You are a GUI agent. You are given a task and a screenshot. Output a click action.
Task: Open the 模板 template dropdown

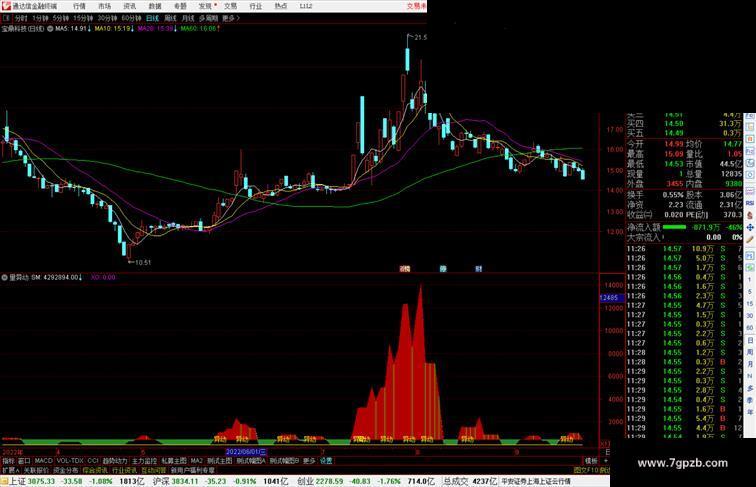[591, 461]
